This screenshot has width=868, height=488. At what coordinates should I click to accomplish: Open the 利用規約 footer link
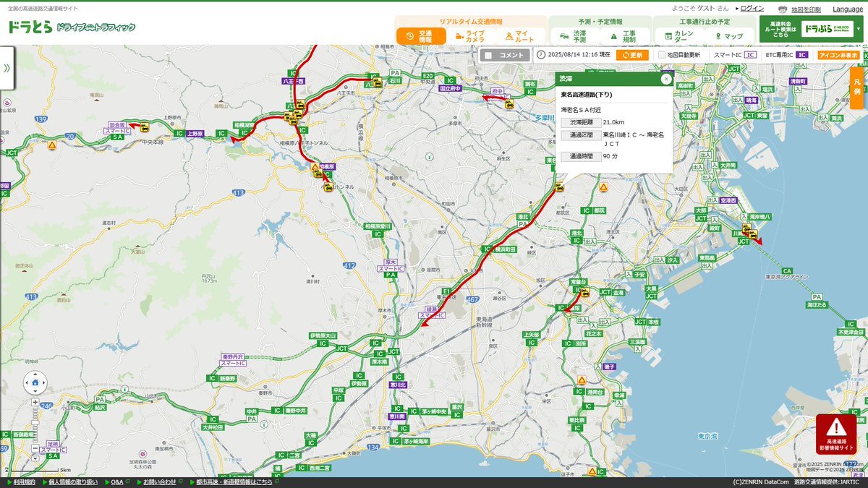pyautogui.click(x=24, y=481)
